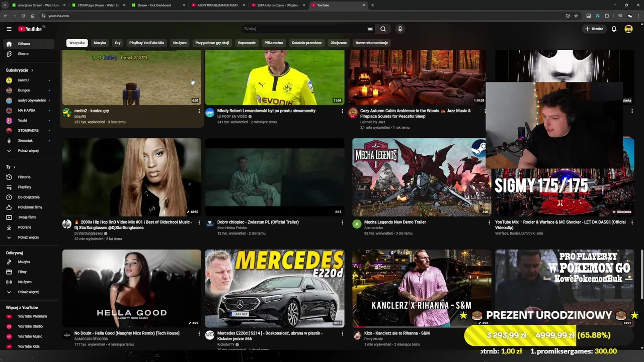The image size is (644, 362).
Task: Click the Utwórz create button
Action: [594, 29]
